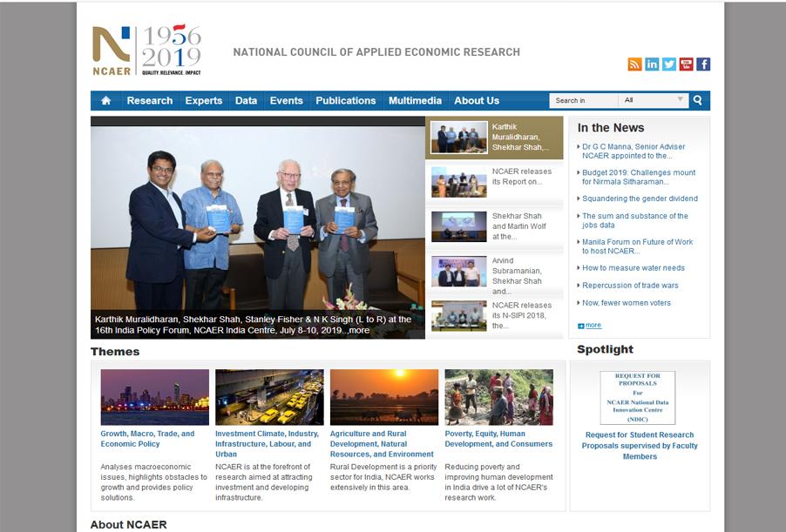Screen dimensions: 786x532
Task: Open Manila Forum on Future of Work link
Action: tap(637, 246)
